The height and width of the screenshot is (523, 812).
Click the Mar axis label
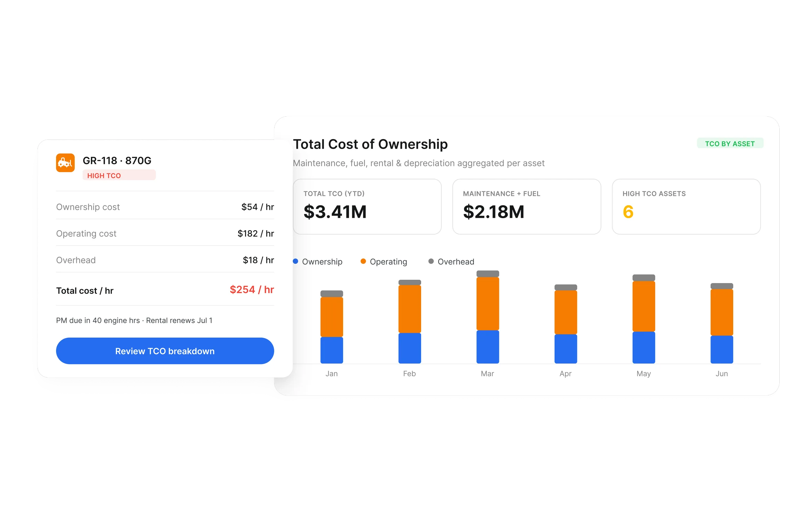pyautogui.click(x=488, y=374)
